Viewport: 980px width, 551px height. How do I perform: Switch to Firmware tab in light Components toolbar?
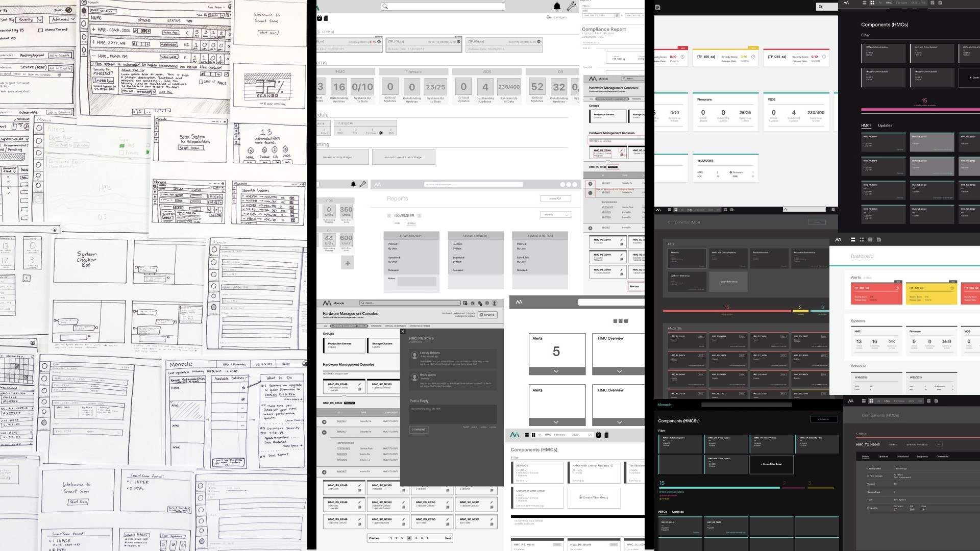point(560,435)
